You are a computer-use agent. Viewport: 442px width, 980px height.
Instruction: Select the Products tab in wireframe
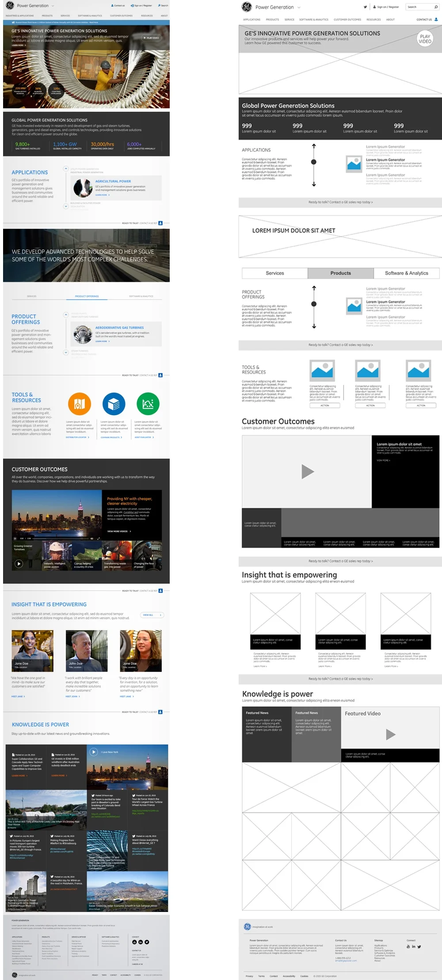point(340,273)
